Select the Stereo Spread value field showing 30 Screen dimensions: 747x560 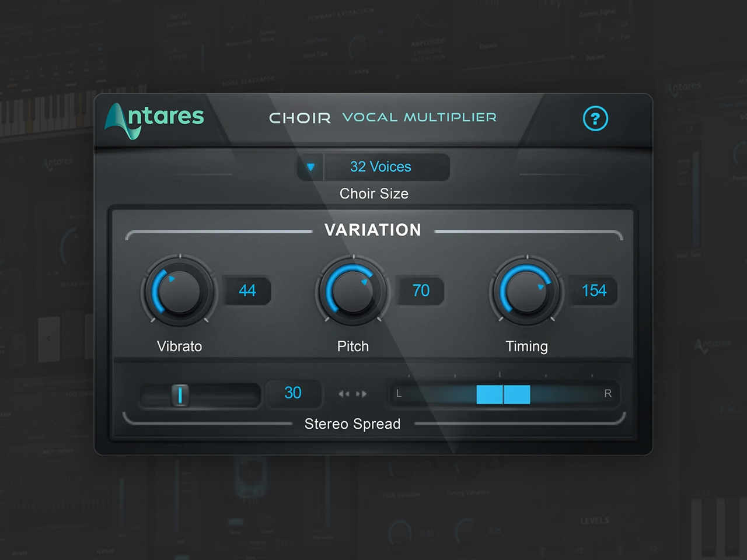coord(293,393)
